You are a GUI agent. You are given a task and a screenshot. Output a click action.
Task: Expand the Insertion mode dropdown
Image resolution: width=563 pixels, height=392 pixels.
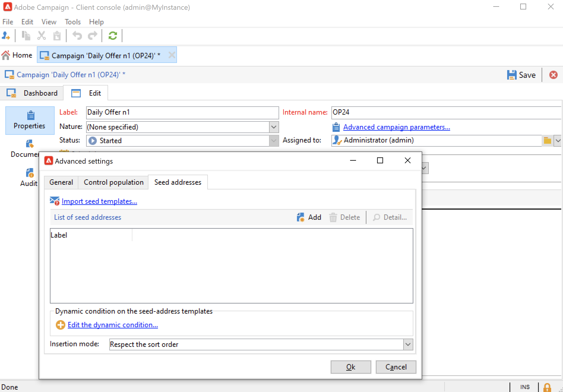[408, 344]
